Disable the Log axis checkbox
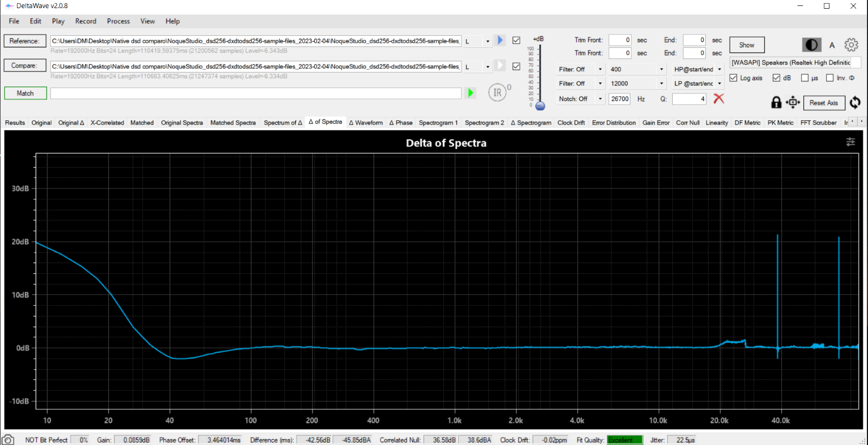 pos(733,78)
